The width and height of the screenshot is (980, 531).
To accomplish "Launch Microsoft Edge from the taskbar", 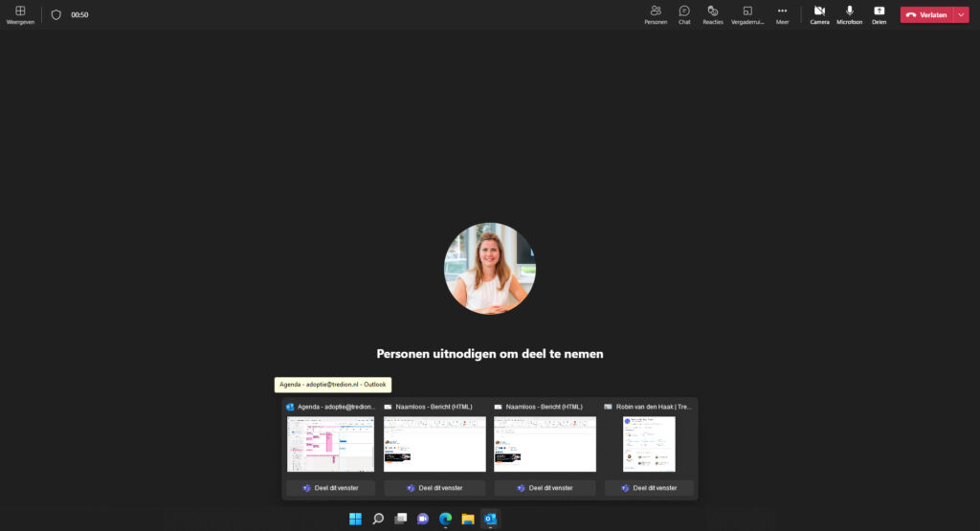I will [446, 519].
